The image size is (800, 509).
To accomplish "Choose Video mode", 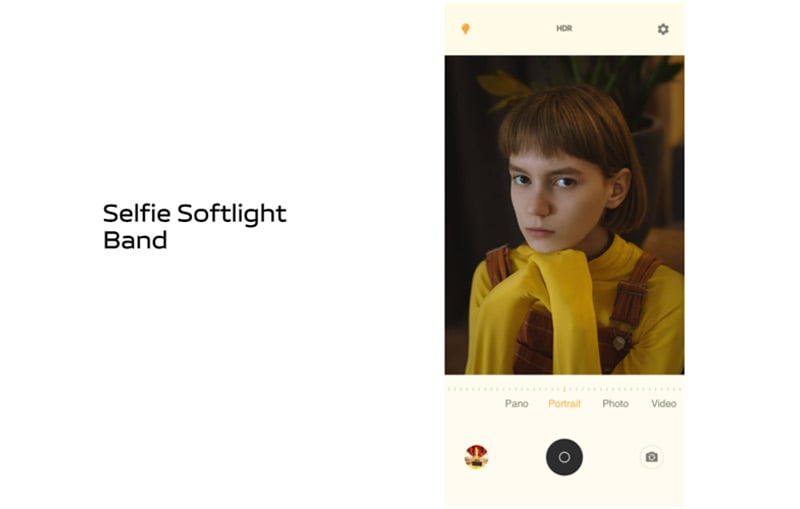I will point(664,403).
